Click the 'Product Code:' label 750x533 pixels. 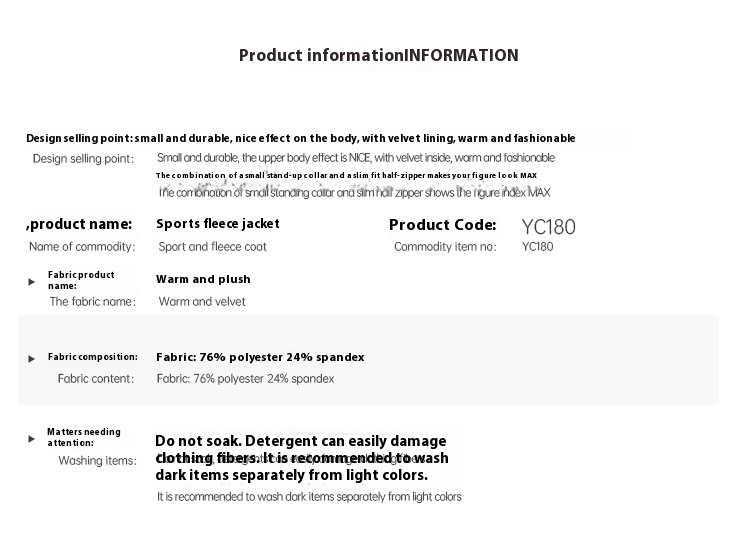click(442, 225)
